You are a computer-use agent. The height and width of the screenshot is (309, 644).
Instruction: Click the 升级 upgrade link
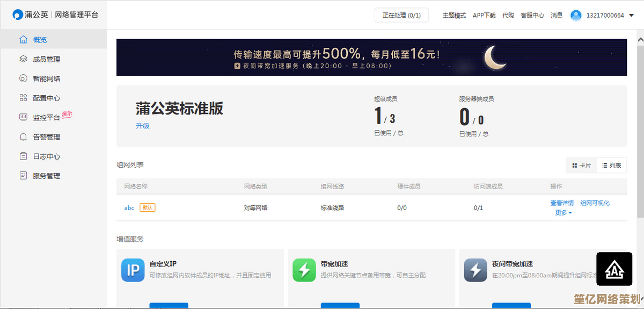click(x=142, y=126)
